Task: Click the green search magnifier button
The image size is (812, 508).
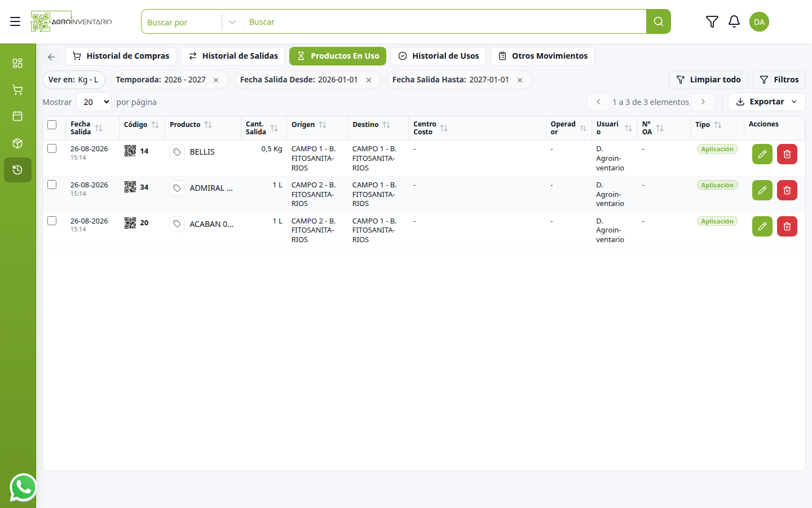Action: [x=658, y=21]
